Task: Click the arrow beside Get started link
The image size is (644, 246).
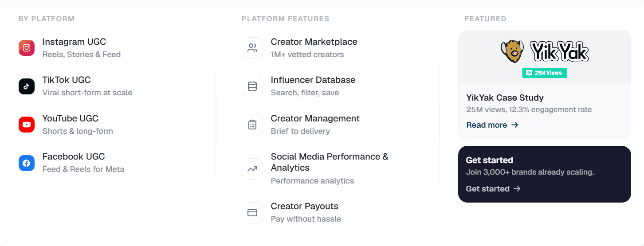Action: 517,189
